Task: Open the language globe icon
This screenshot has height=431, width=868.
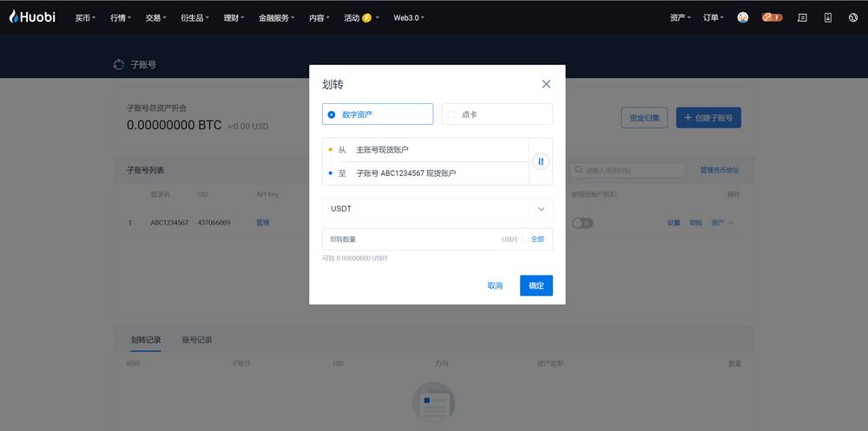Action: click(852, 17)
